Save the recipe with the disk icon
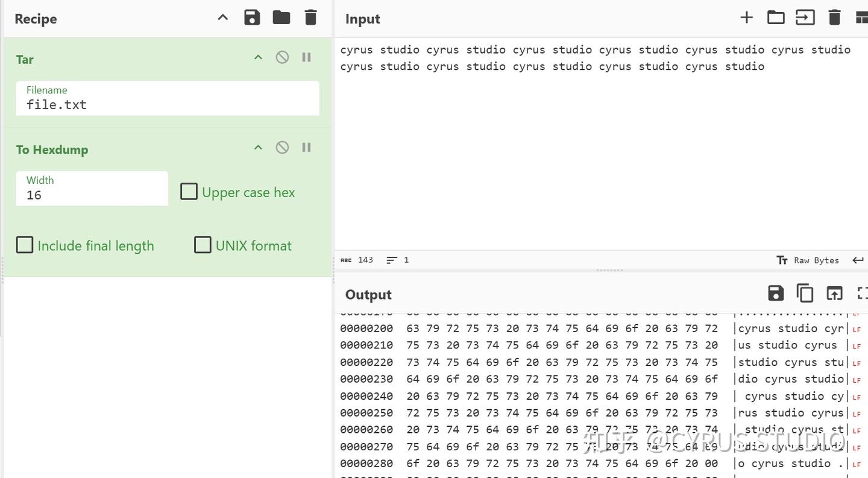Screen dimensions: 868x478 tap(252, 17)
